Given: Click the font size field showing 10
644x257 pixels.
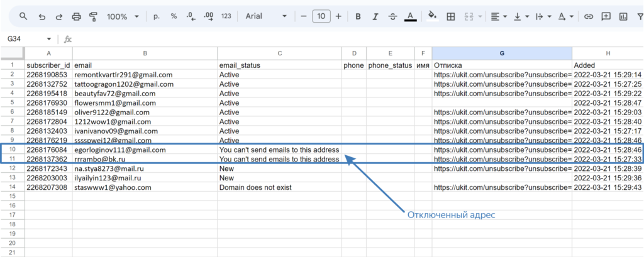Looking at the screenshot, I should (x=321, y=16).
